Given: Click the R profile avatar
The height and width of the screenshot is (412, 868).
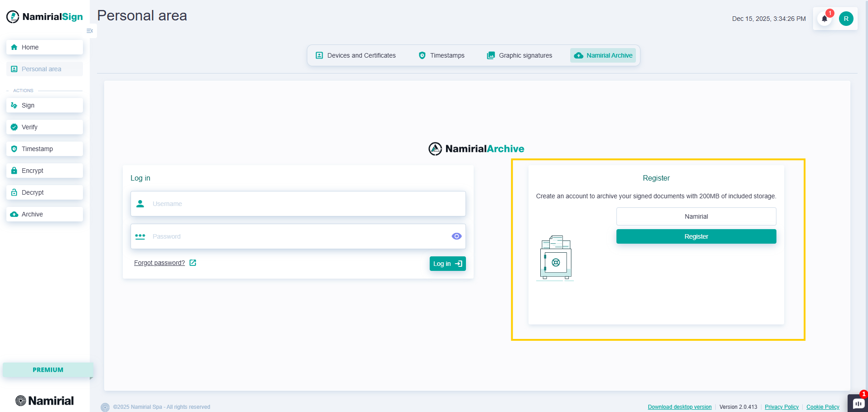Looking at the screenshot, I should click(x=846, y=19).
